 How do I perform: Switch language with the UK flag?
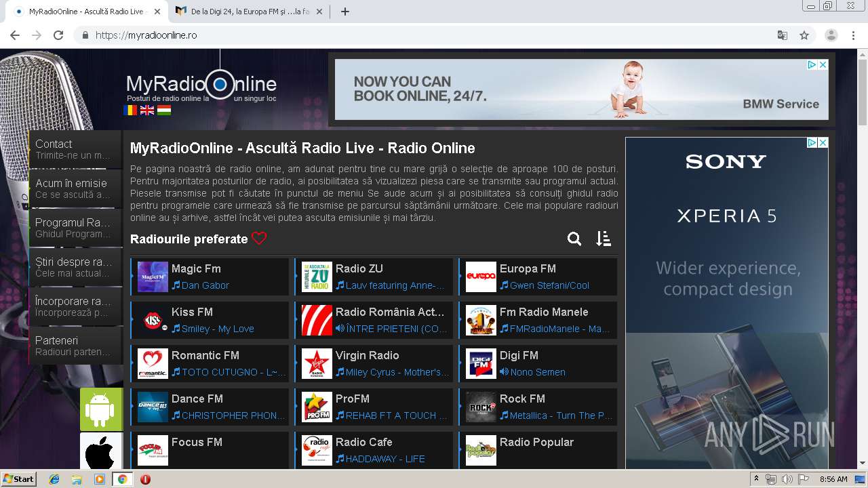[x=147, y=110]
